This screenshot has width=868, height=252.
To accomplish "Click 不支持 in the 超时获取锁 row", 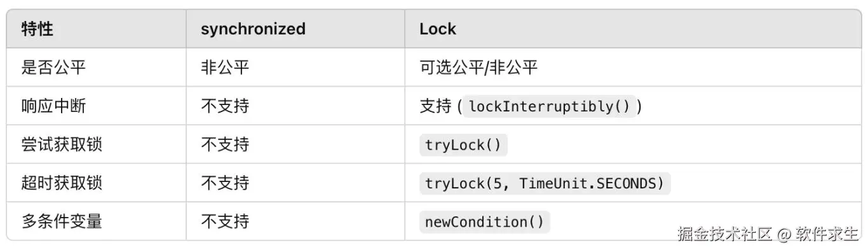I will 225,183.
